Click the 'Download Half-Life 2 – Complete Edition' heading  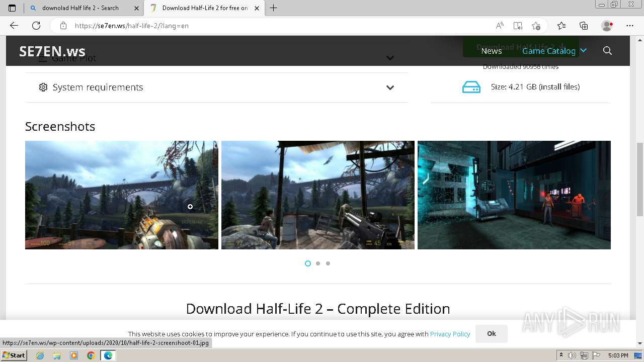(x=318, y=308)
